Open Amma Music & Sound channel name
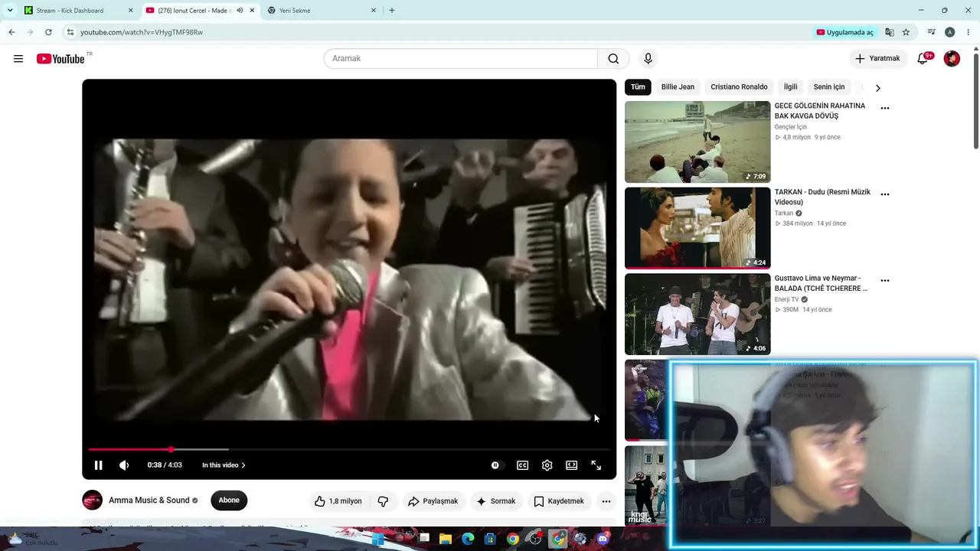This screenshot has width=980, height=551. (x=149, y=500)
